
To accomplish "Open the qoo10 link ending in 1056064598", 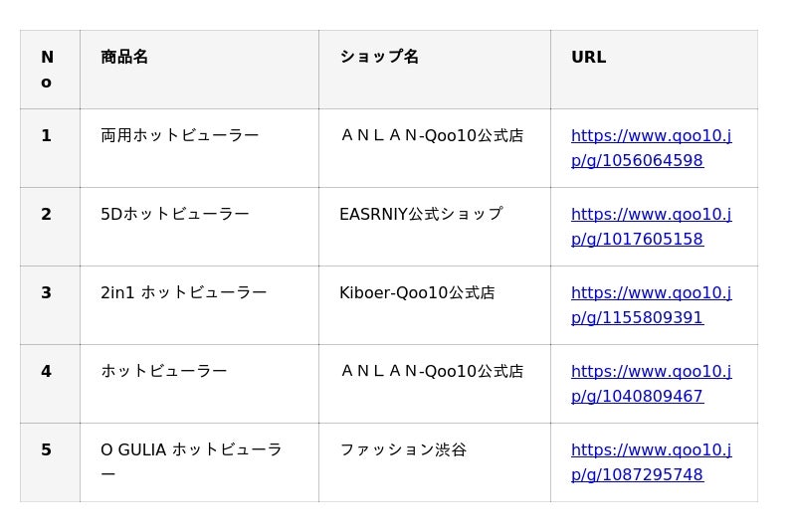I will [651, 148].
